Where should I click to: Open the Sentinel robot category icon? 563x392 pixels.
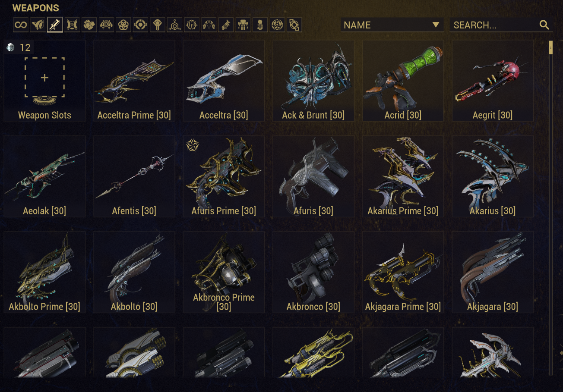click(x=106, y=25)
